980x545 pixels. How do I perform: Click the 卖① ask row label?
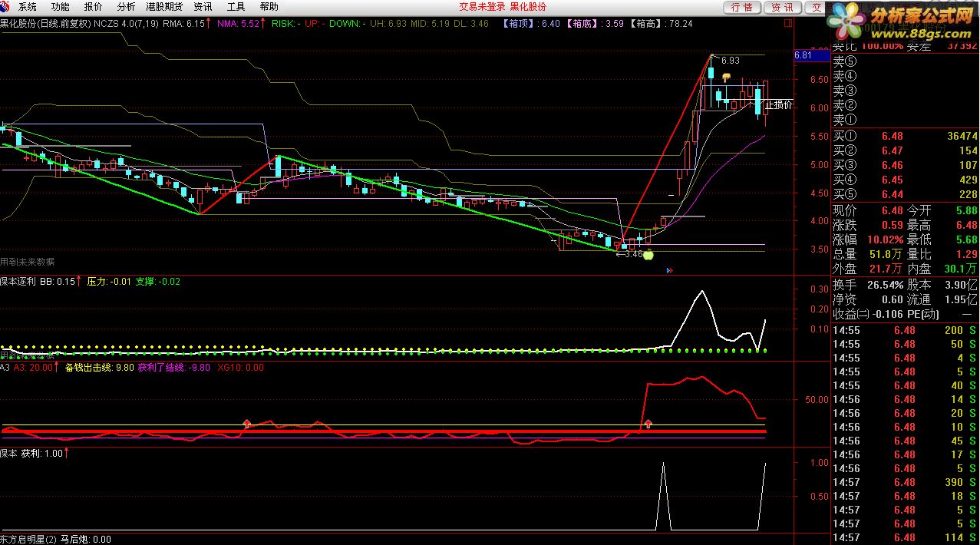[845, 120]
